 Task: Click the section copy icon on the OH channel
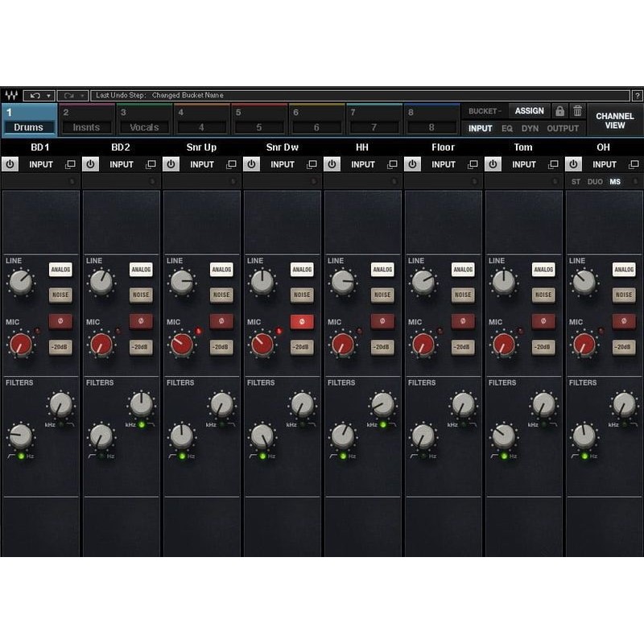[634, 164]
